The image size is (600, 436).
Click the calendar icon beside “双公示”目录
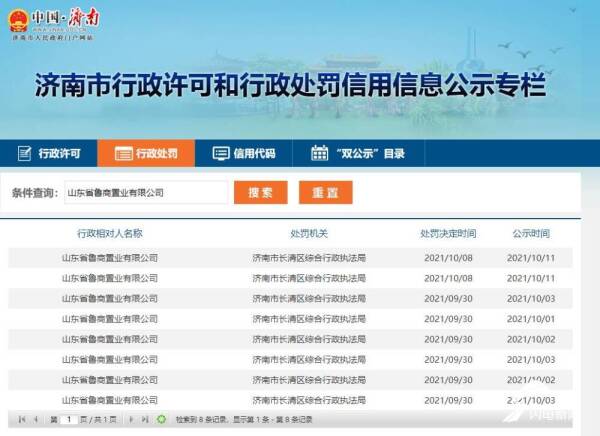(x=320, y=153)
